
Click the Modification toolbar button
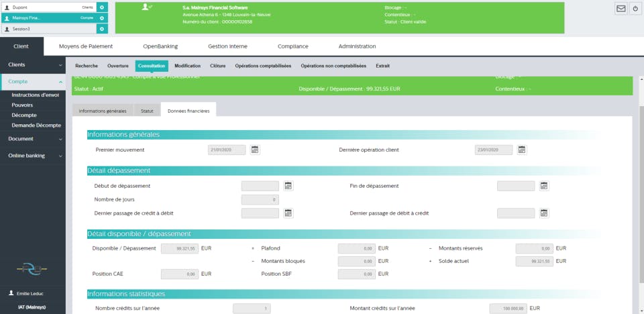(188, 66)
